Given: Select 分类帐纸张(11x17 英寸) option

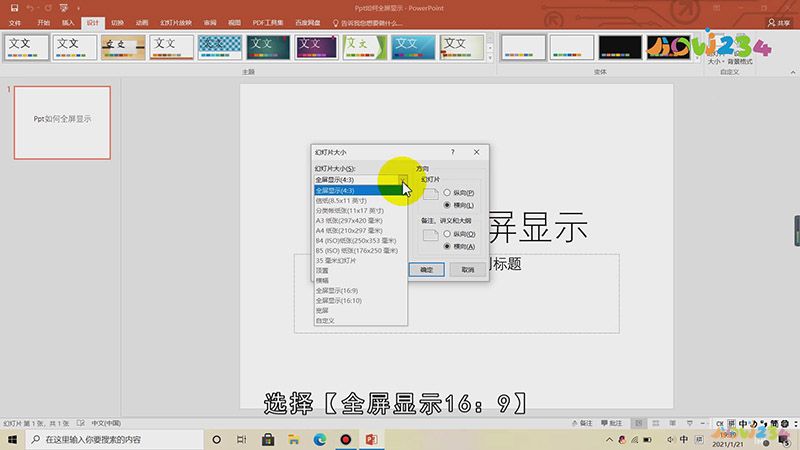Looking at the screenshot, I should coord(360,210).
